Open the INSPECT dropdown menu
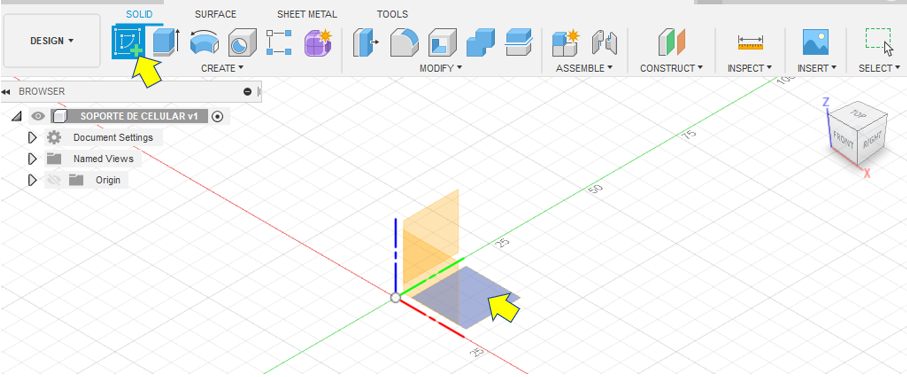 point(750,68)
